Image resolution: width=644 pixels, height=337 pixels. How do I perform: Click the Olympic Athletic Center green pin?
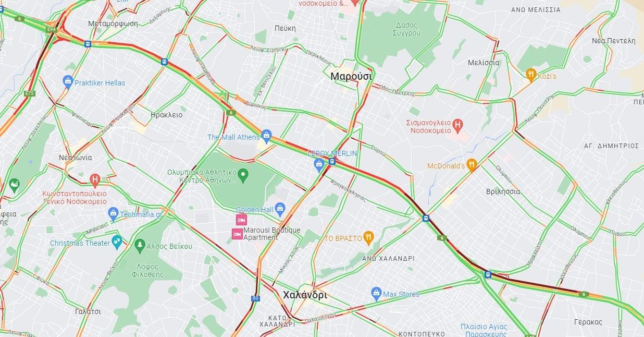243,173
